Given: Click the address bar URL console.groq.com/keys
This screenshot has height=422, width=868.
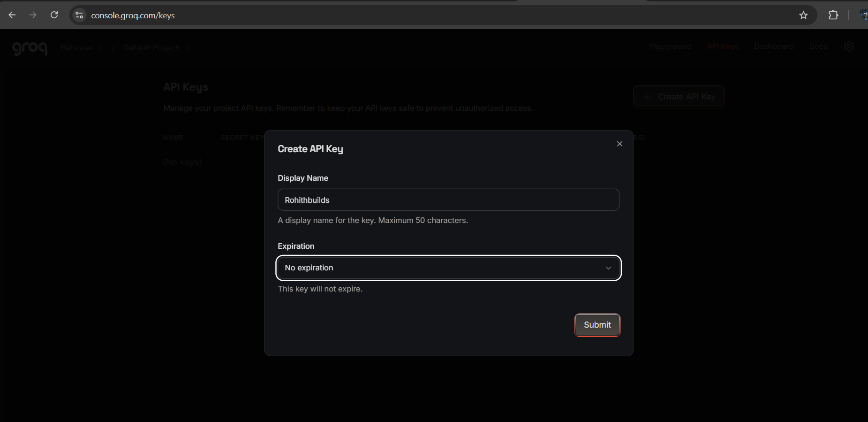Looking at the screenshot, I should click(x=133, y=15).
